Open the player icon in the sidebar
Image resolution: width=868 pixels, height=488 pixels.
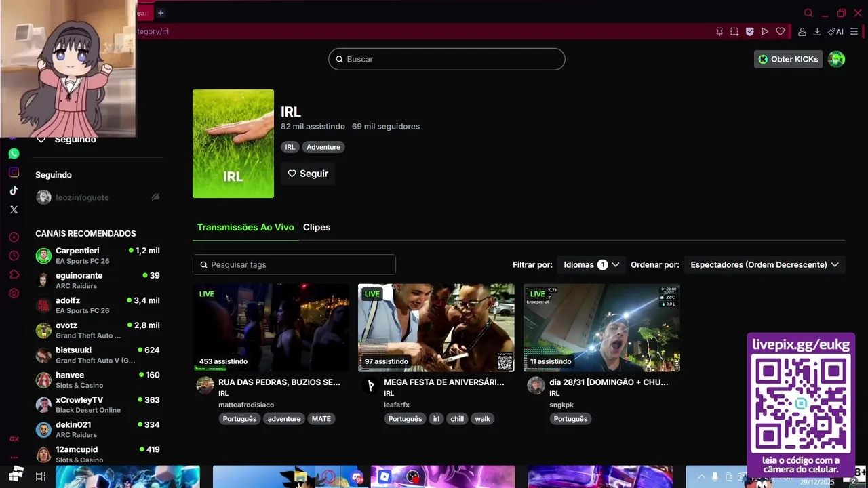(x=14, y=237)
